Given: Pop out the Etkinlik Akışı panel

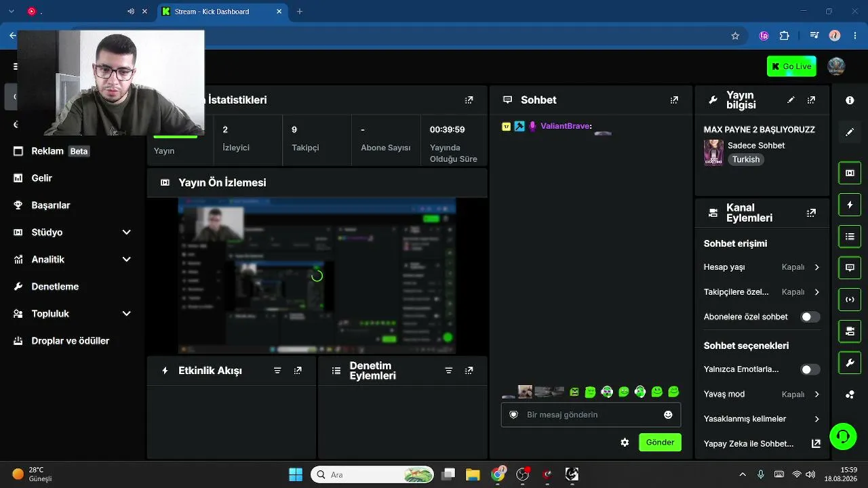Looking at the screenshot, I should tap(298, 371).
